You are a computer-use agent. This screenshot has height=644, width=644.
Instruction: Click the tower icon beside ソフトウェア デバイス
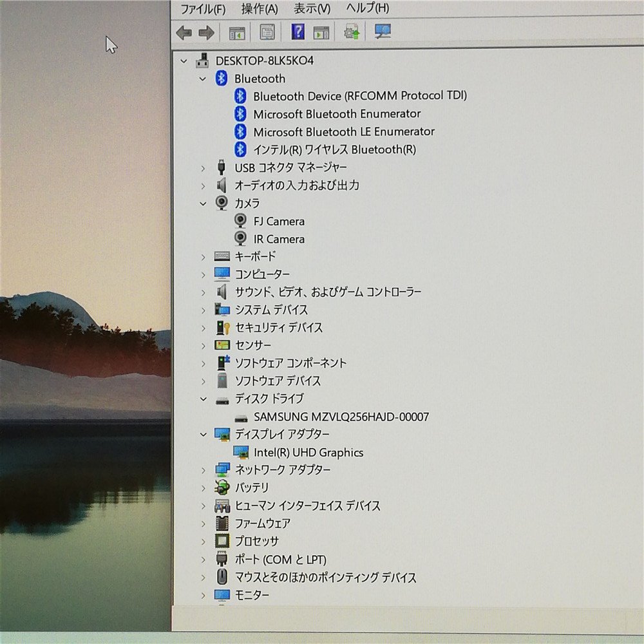pos(222,381)
